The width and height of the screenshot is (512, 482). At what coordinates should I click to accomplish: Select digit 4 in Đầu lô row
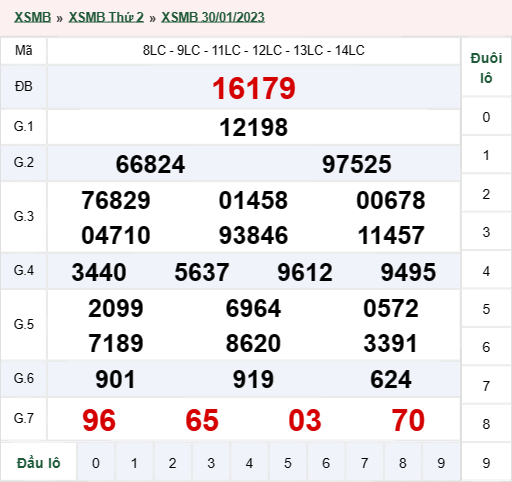click(249, 463)
